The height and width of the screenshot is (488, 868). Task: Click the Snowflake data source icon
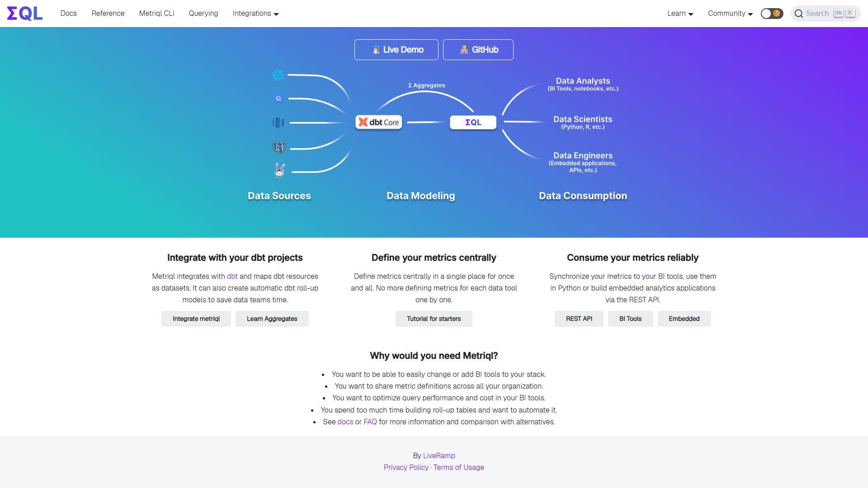click(x=278, y=75)
